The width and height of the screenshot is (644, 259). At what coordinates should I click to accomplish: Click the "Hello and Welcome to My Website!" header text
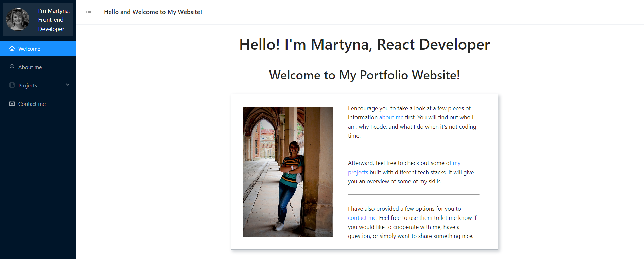coord(153,12)
